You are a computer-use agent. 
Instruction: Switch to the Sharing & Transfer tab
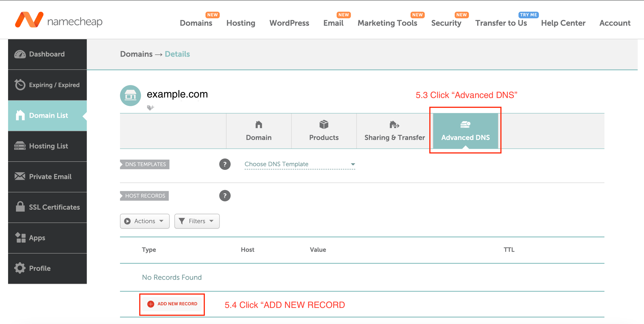(x=394, y=131)
